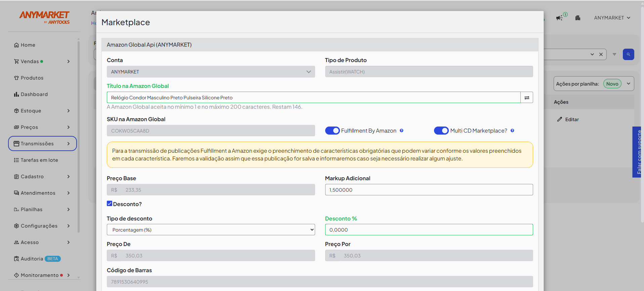This screenshot has height=291, width=644.
Task: Expand the Acesso submenu chevron
Action: point(69,242)
